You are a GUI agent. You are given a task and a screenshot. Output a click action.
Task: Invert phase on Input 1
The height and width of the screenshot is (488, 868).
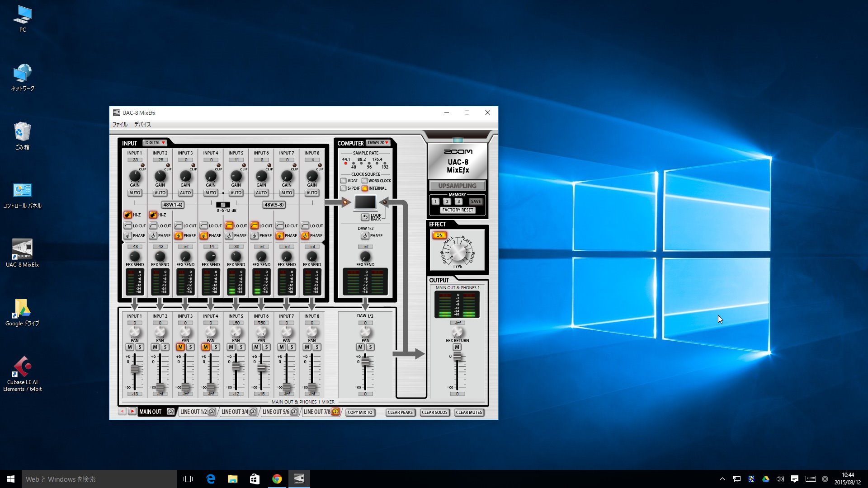coord(127,236)
